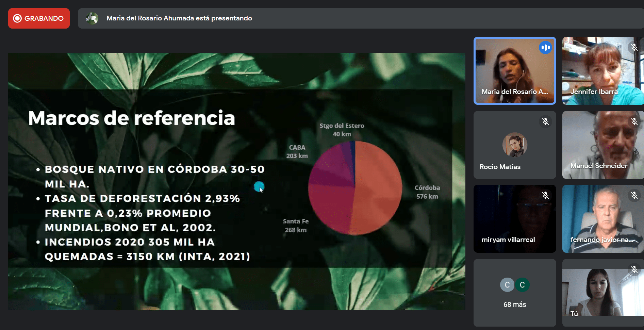The height and width of the screenshot is (330, 644).
Task: Click 'Maria del Rosario Ahumada está presentando' banner text
Action: pos(179,18)
